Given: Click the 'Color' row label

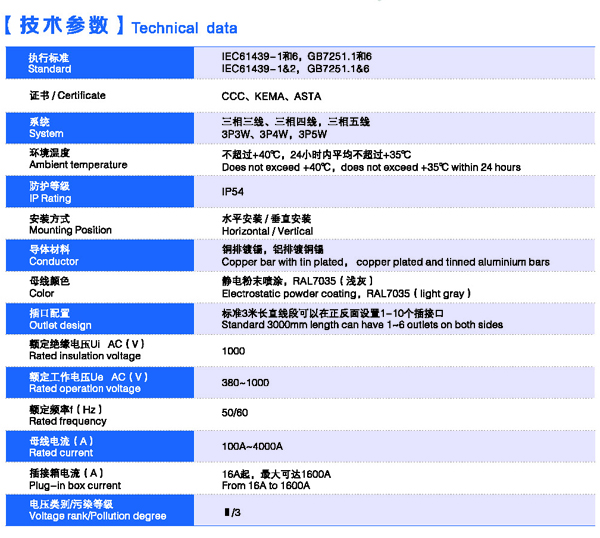Looking at the screenshot, I should pyautogui.click(x=42, y=294).
